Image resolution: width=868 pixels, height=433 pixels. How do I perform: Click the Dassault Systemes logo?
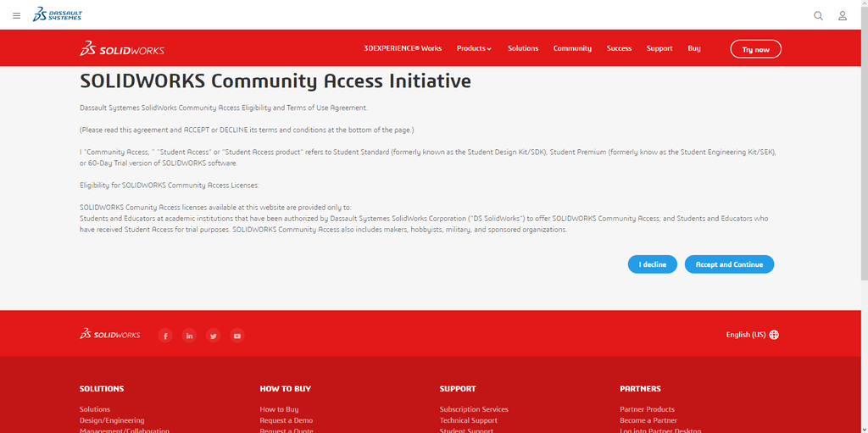pos(58,14)
